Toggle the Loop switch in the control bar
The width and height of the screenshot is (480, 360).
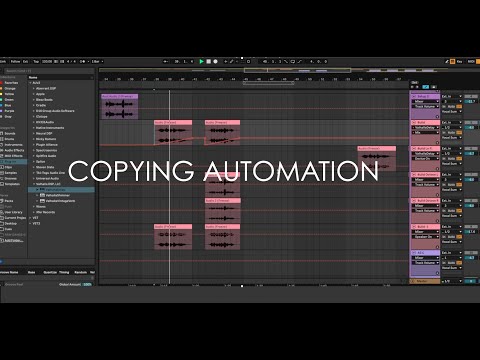click(x=293, y=61)
